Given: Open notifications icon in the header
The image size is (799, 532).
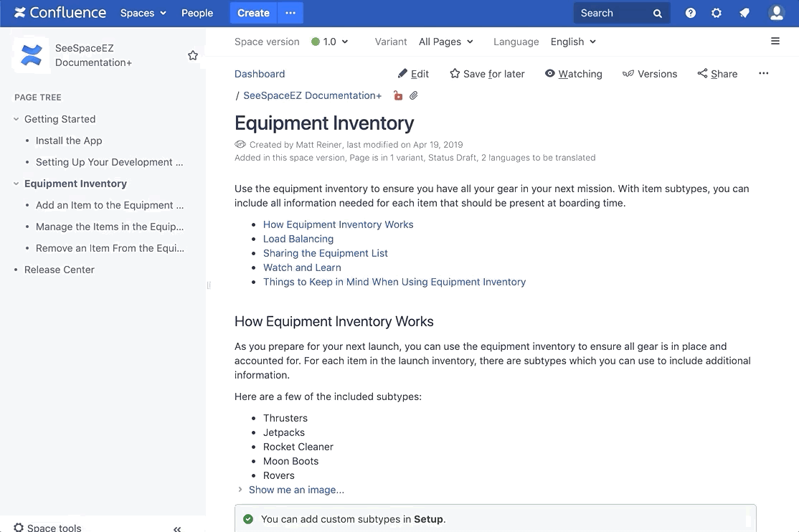Looking at the screenshot, I should 744,13.
